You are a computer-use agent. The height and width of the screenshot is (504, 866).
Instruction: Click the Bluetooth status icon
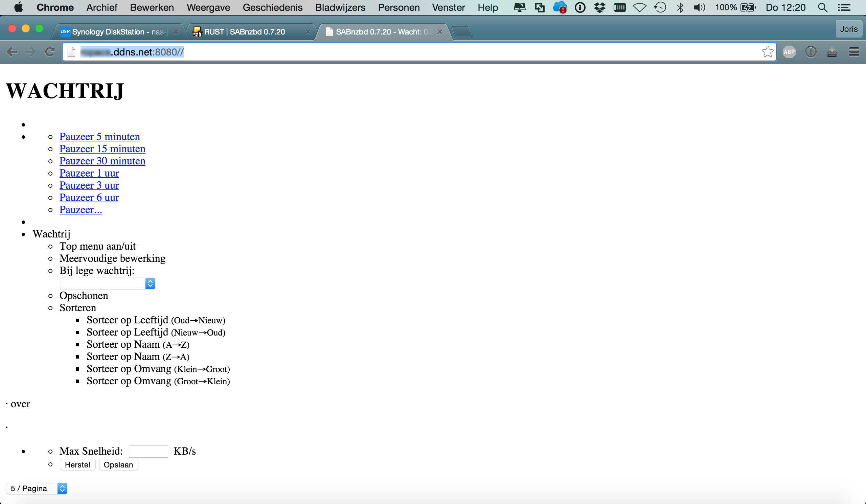[680, 7]
